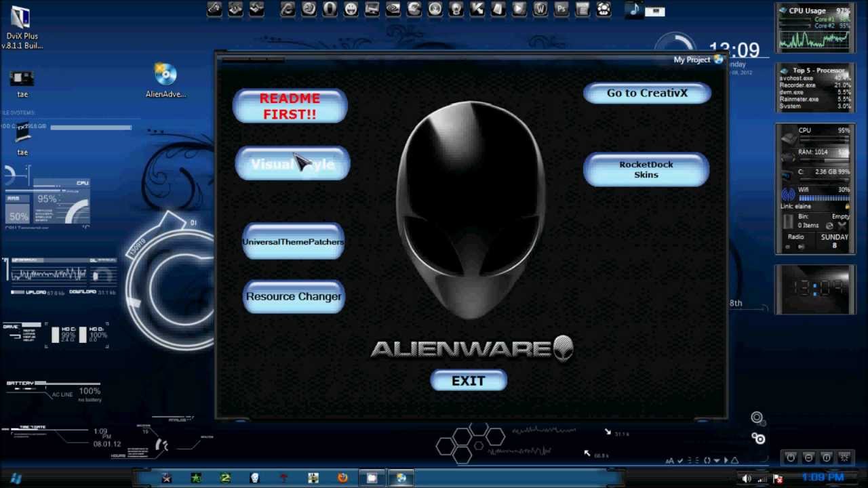Open the mushroom icon in top dock
This screenshot has height=488, width=868.
click(603, 9)
